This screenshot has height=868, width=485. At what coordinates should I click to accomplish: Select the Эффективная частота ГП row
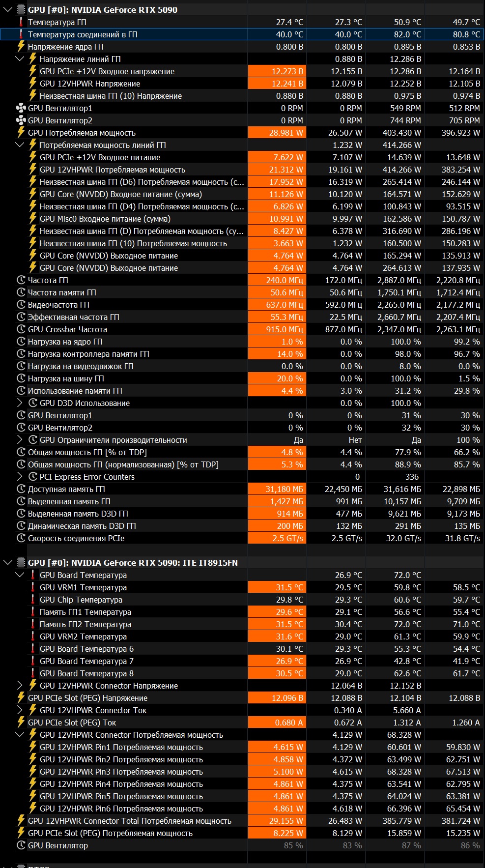tap(242, 317)
